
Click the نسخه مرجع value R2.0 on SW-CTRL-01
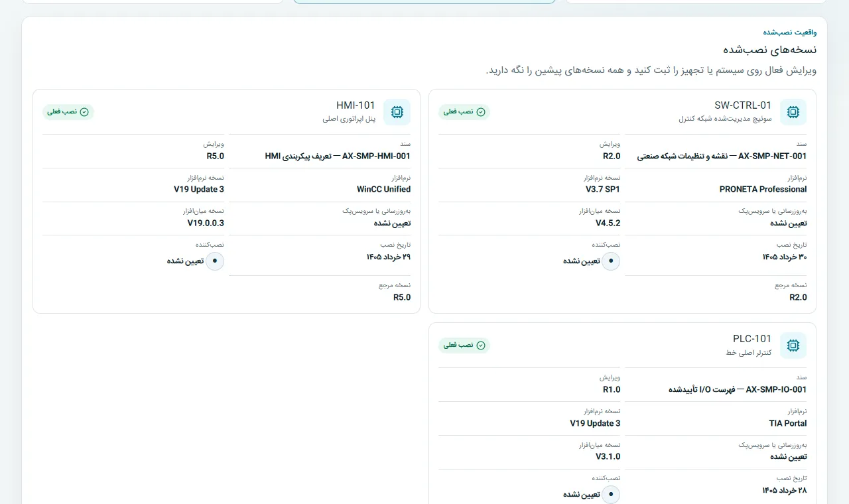(798, 298)
